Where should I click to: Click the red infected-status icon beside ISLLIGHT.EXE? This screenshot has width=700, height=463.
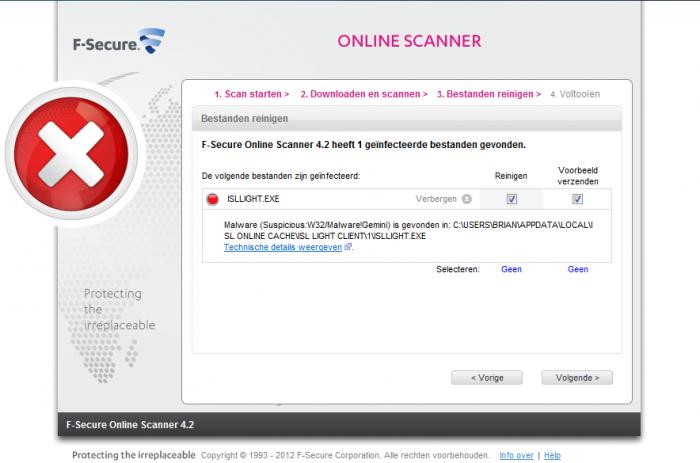[212, 199]
